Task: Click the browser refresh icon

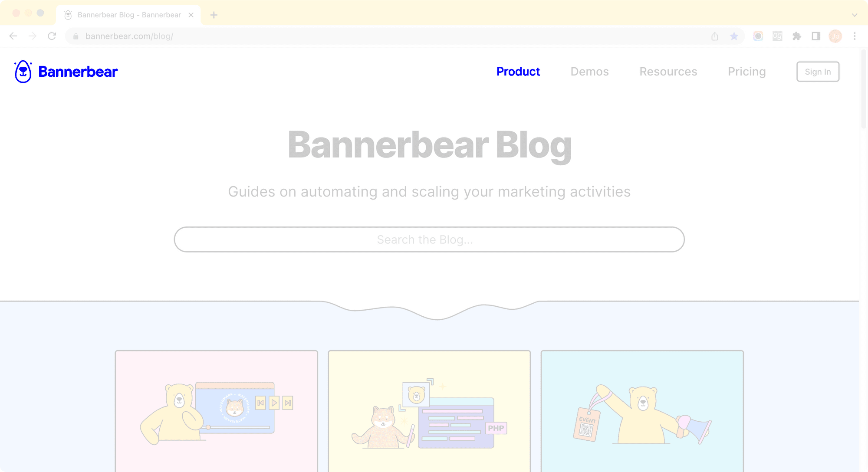Action: pyautogui.click(x=52, y=36)
